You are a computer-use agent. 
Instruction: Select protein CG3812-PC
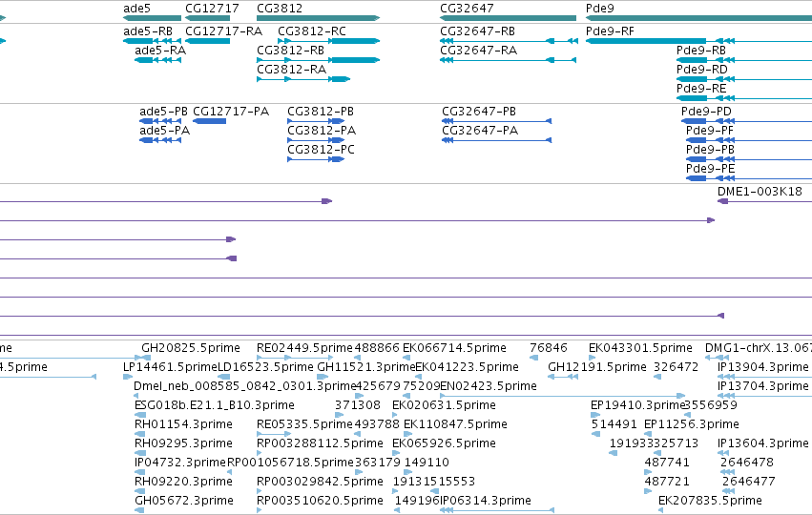click(x=321, y=150)
